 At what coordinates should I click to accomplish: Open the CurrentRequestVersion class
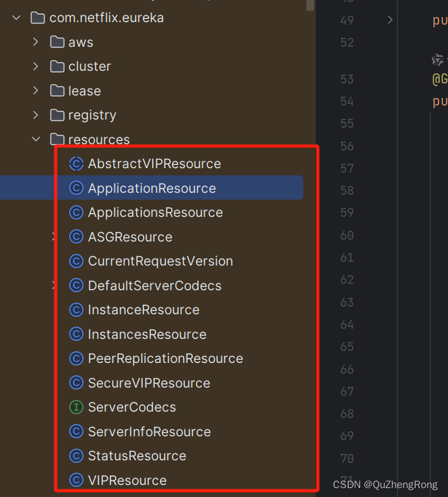pyautogui.click(x=160, y=261)
